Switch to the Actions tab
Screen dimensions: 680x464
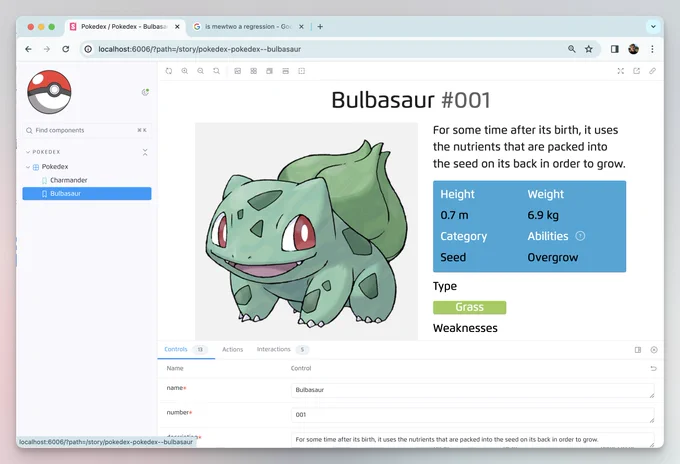pyautogui.click(x=232, y=350)
